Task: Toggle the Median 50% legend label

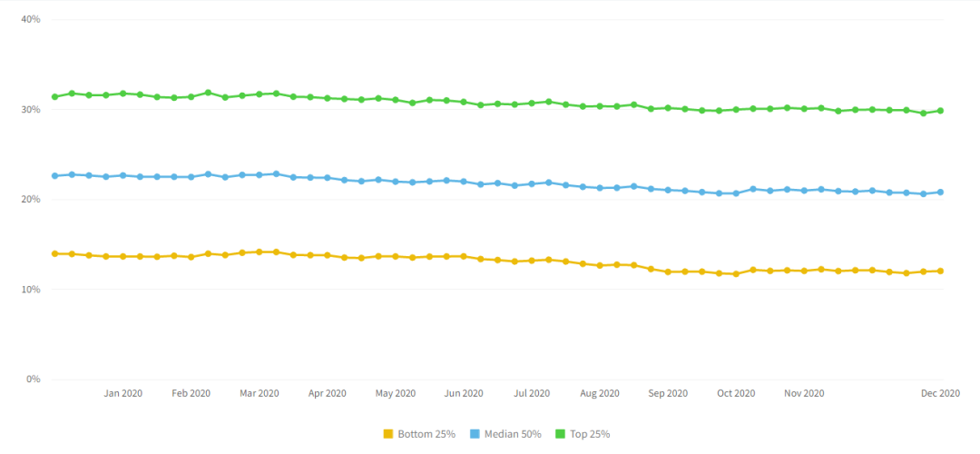Action: [512, 434]
